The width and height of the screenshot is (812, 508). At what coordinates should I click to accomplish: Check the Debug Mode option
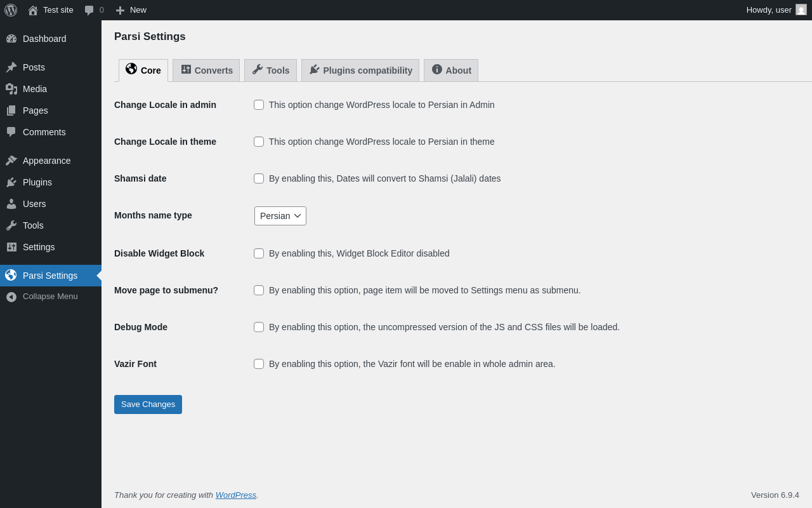pos(259,327)
